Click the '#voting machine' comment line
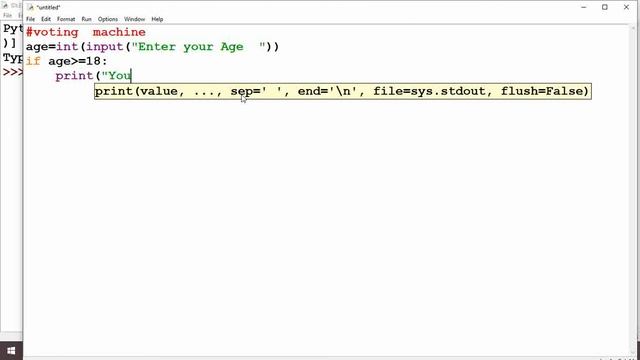 (86, 32)
